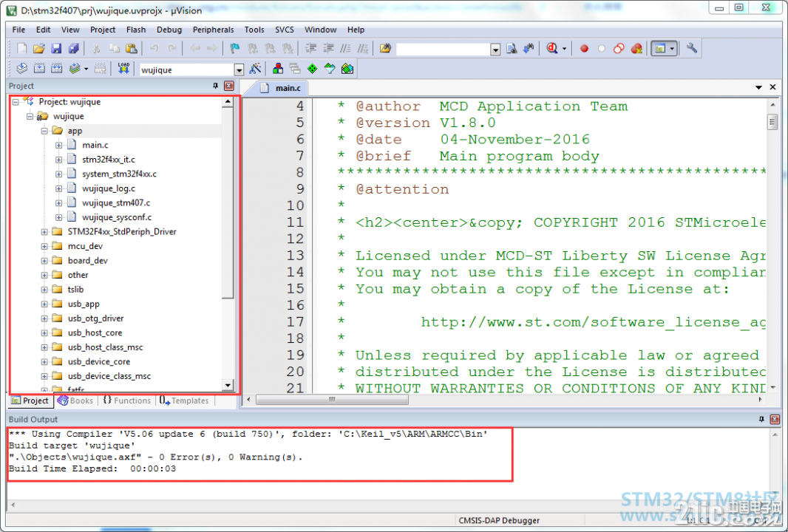The width and height of the screenshot is (788, 532).
Task: Click the Kill All Breakpoints icon
Action: coord(636,49)
